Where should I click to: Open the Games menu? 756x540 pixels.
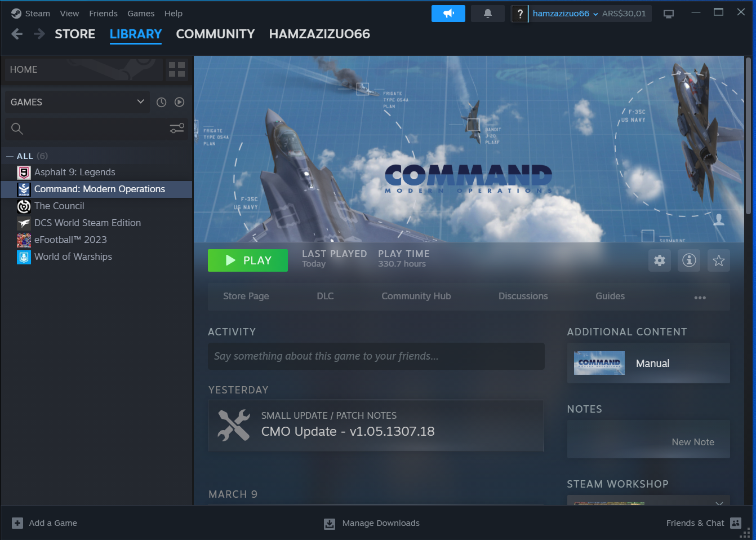point(141,14)
